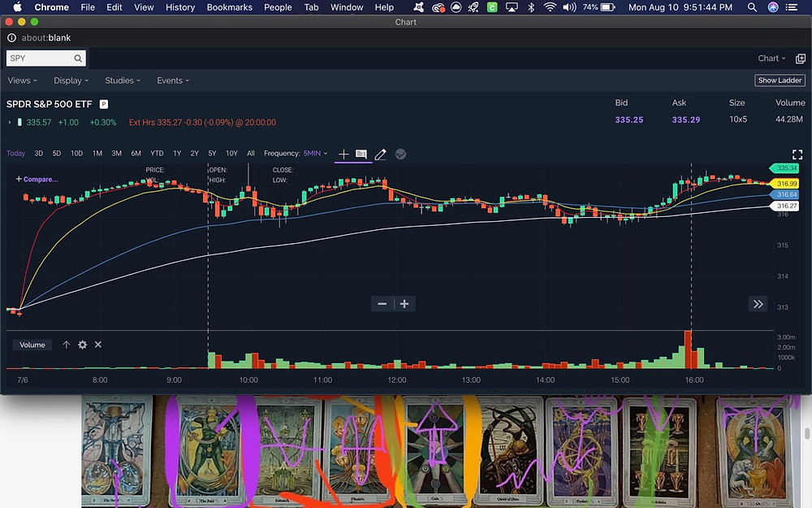Select the Today time range

[x=15, y=154]
